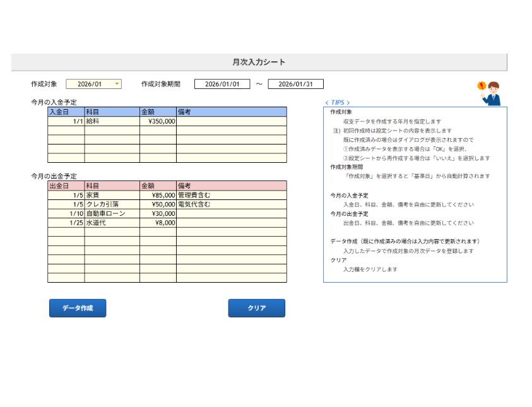Click the 月次入力シート title banner

[259, 62]
